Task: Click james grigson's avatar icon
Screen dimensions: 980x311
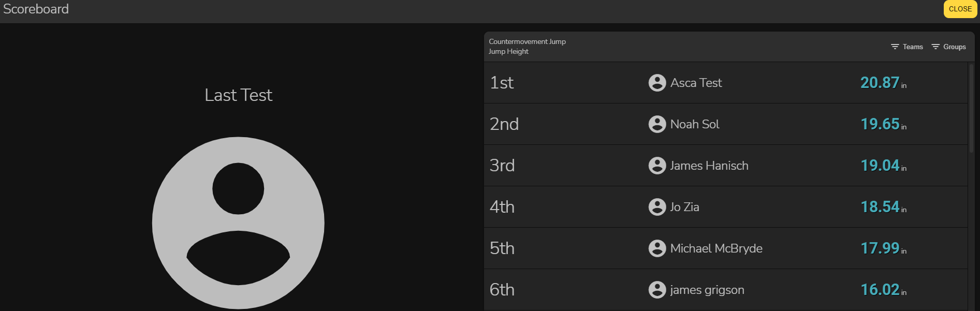Action: click(657, 290)
